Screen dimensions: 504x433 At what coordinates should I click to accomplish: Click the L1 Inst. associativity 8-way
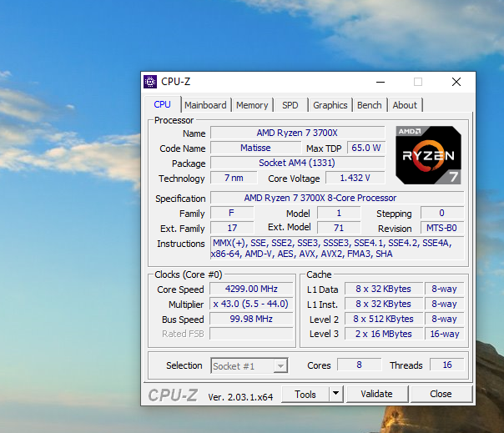pyautogui.click(x=445, y=304)
